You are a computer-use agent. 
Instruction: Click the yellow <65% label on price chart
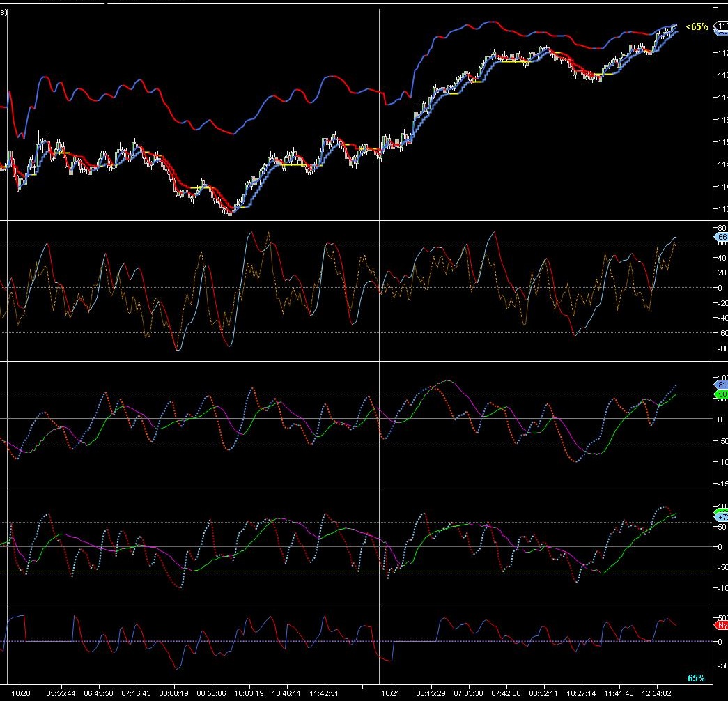click(697, 27)
